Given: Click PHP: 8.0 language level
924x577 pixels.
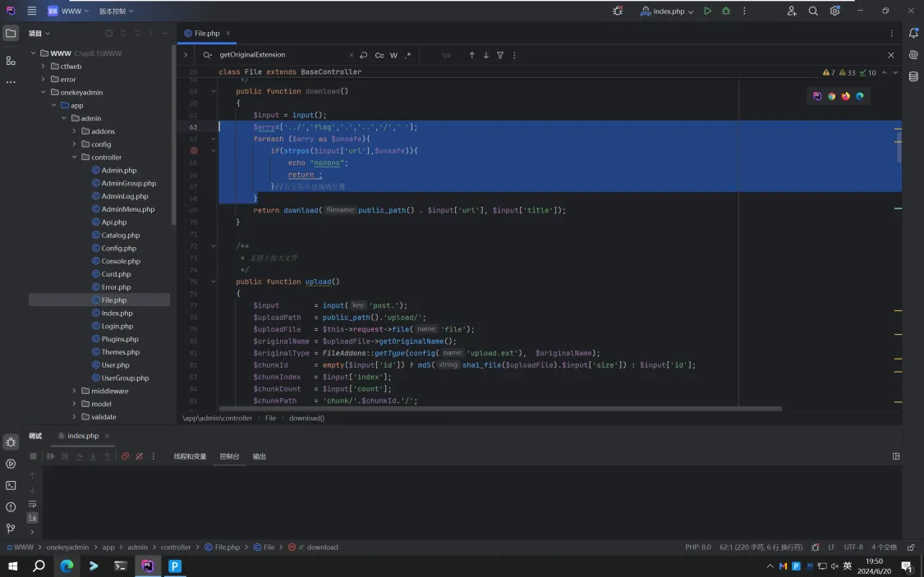Looking at the screenshot, I should [698, 547].
